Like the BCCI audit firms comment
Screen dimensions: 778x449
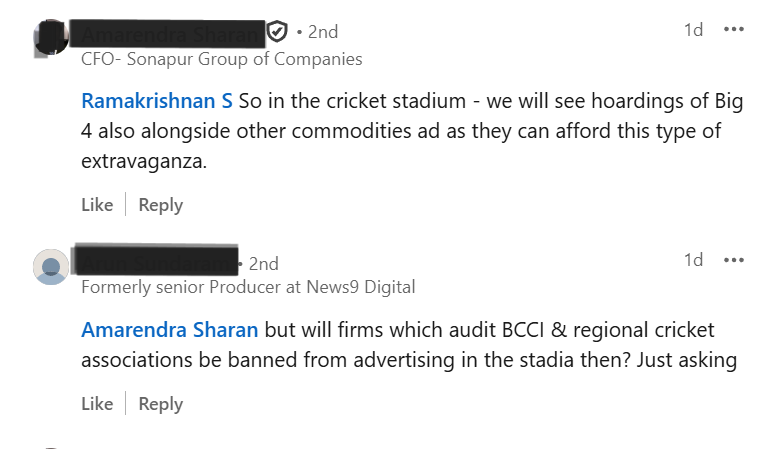coord(97,404)
